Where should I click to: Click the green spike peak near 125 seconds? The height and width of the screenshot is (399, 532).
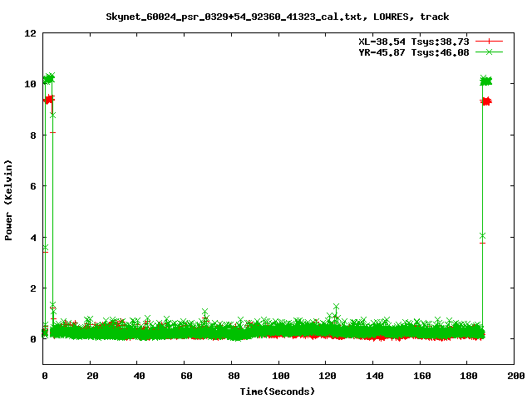click(336, 307)
